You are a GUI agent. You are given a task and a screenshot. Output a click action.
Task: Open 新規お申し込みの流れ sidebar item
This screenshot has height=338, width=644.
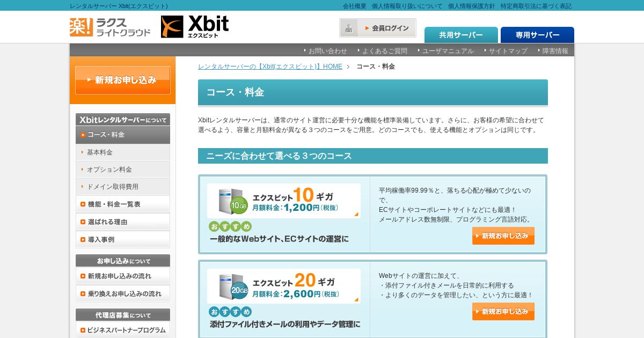(x=123, y=276)
